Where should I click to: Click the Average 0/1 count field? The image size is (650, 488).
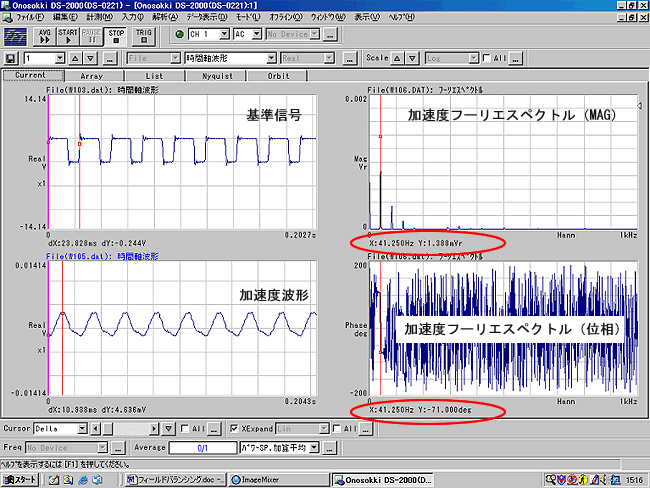pyautogui.click(x=202, y=448)
